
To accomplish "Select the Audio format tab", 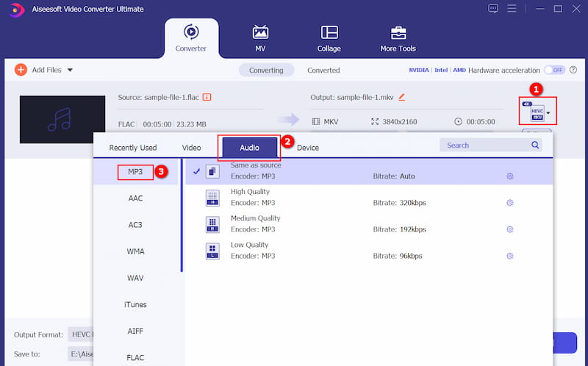I will (249, 148).
